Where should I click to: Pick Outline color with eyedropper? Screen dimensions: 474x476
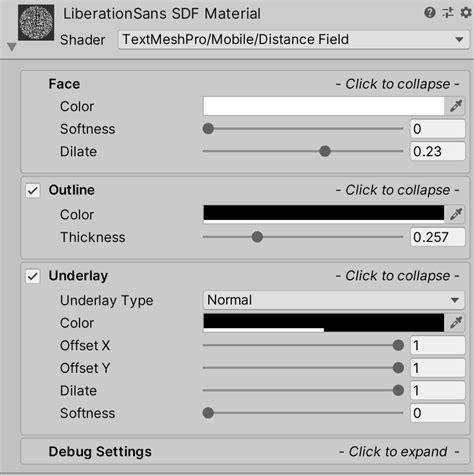pos(456,214)
